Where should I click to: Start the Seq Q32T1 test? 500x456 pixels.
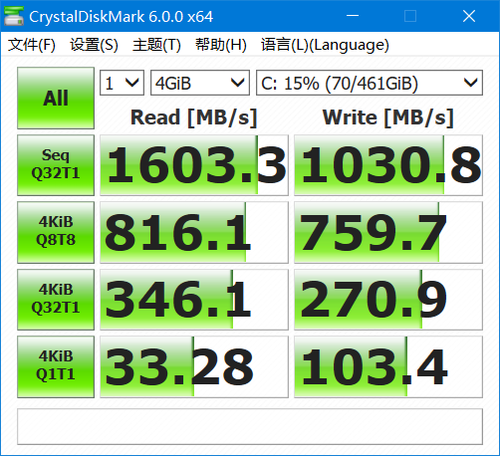tap(56, 165)
